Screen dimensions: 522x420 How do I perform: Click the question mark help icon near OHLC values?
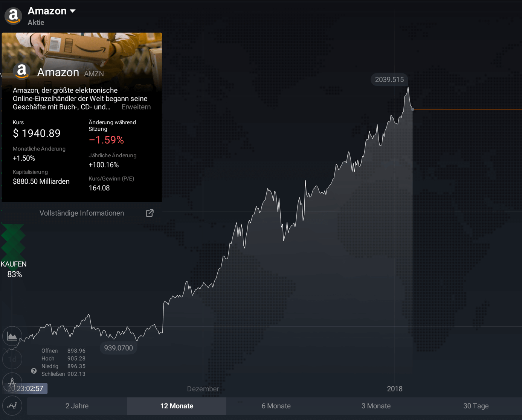34,371
